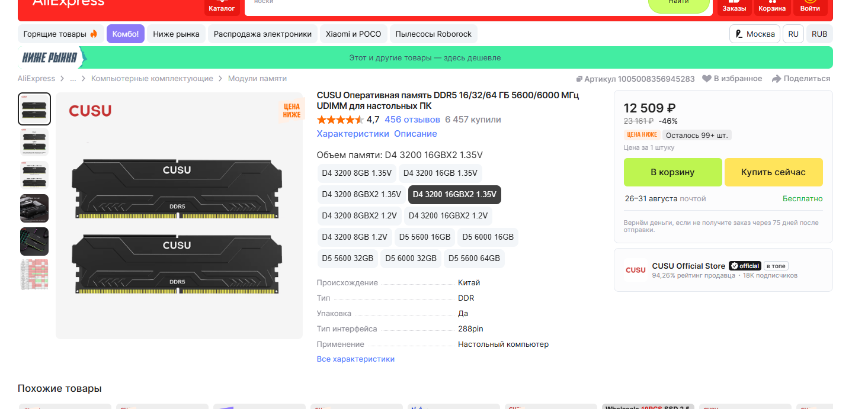Image resolution: width=868 pixels, height=409 pixels.
Task: Select D5 5600 16GB option
Action: point(425,237)
